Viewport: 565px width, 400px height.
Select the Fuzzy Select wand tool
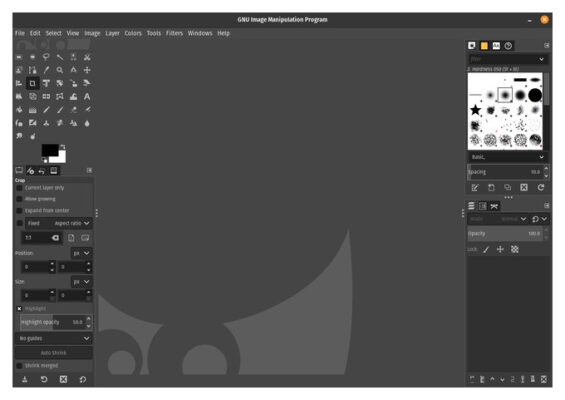(x=60, y=57)
